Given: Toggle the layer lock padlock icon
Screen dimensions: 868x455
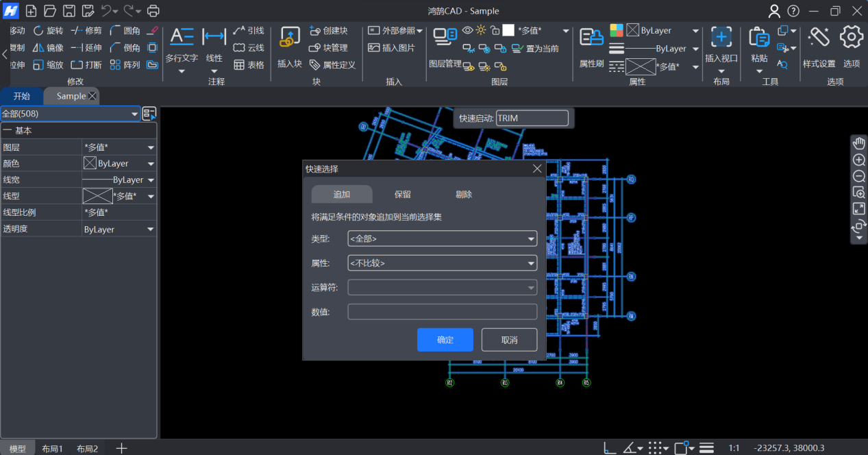Looking at the screenshot, I should (495, 31).
